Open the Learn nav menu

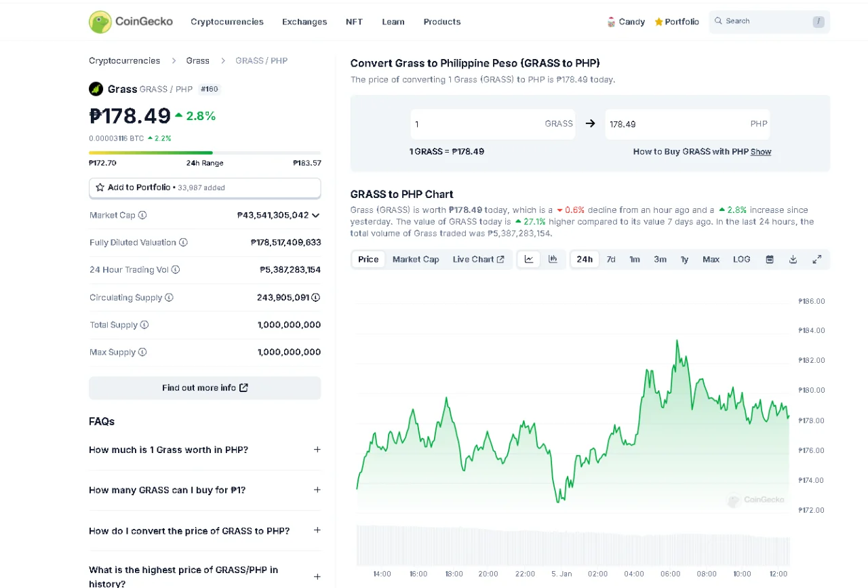[x=393, y=22]
